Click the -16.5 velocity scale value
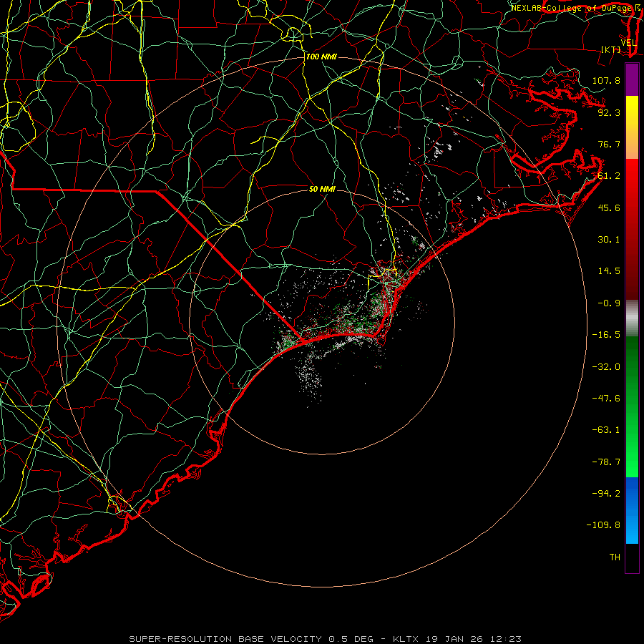644x644 pixels. [606, 335]
